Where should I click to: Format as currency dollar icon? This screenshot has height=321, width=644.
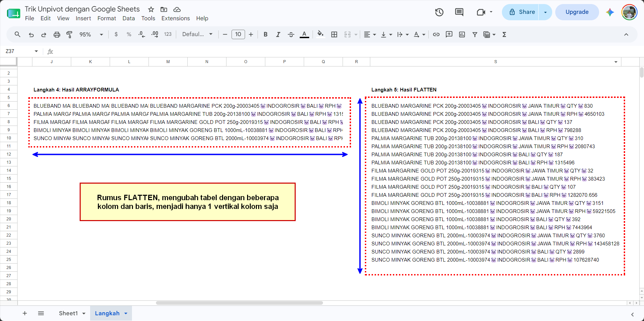(x=116, y=34)
